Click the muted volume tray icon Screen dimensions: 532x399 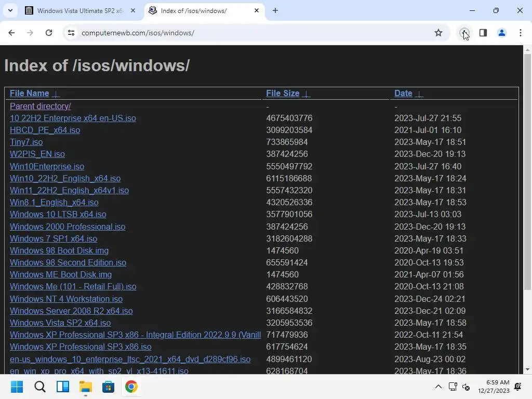[x=466, y=387]
